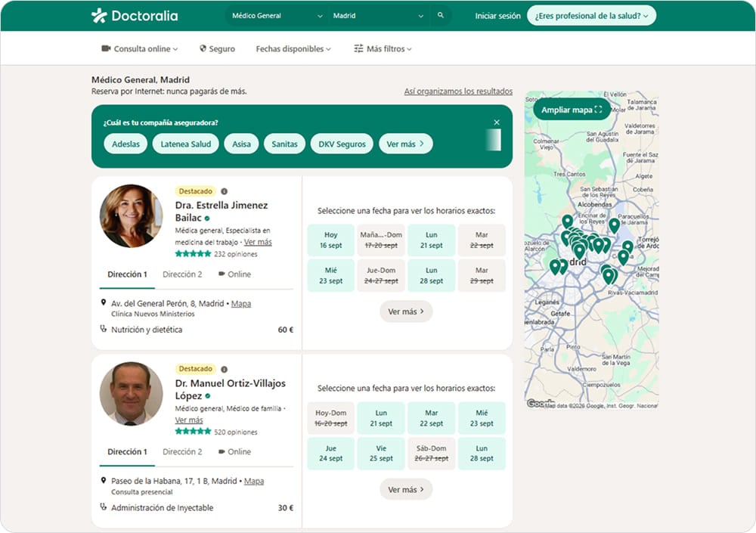This screenshot has height=533, width=756.
Task: Click map pin near Torrejón de Ardoz
Action: [627, 247]
